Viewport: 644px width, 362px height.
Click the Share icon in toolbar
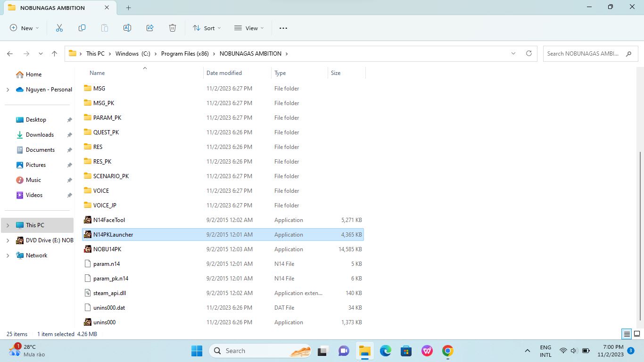coord(149,28)
